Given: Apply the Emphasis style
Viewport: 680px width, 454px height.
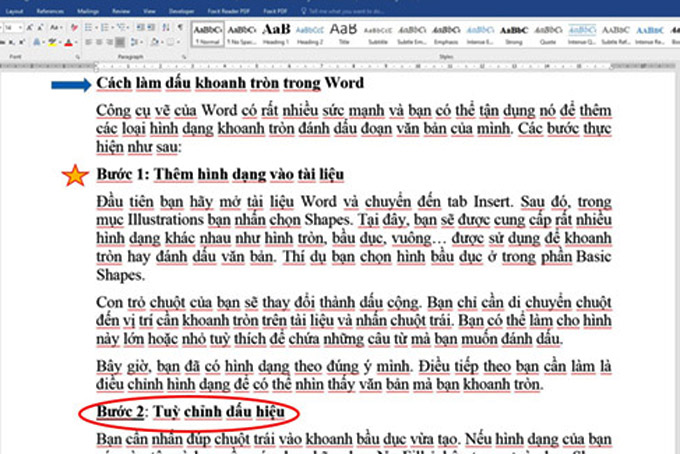Looking at the screenshot, I should (446, 34).
